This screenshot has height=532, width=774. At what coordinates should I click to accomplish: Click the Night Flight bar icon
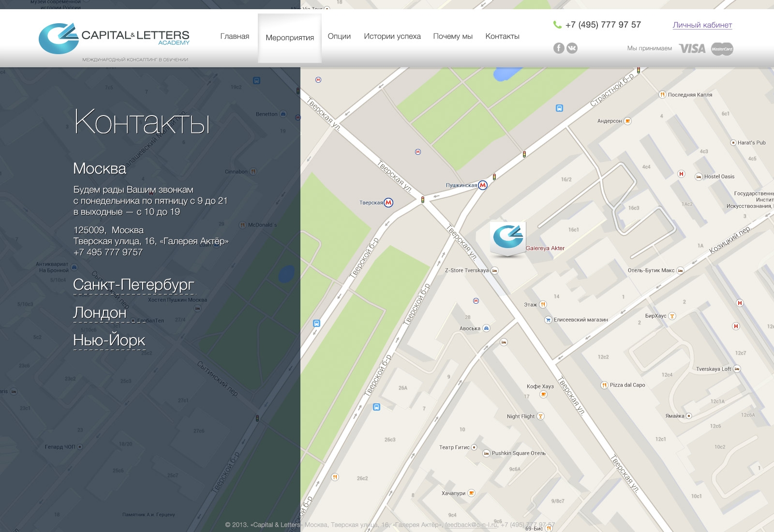coord(540,416)
